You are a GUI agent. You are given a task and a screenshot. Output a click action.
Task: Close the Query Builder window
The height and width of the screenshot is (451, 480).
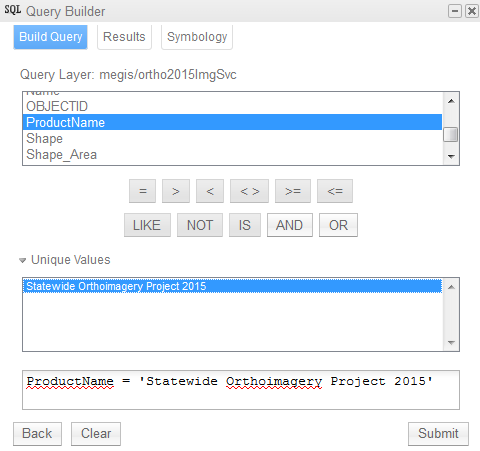472,11
